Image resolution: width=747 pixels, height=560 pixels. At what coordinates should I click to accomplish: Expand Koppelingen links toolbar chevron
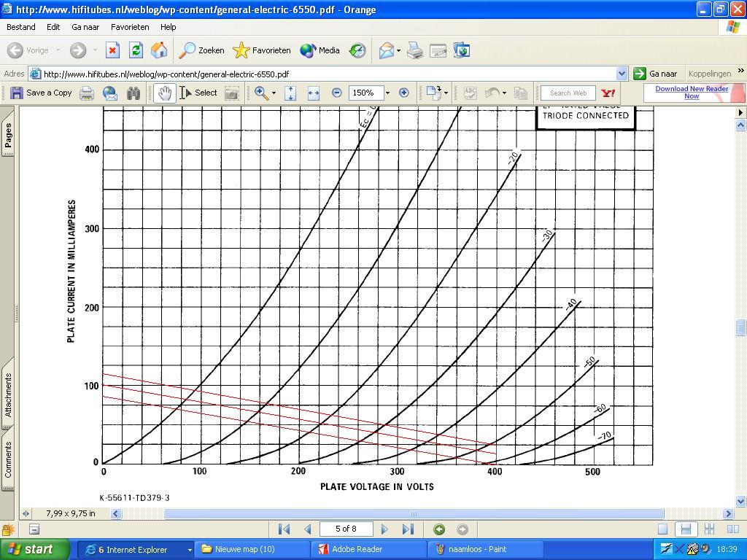coord(741,71)
